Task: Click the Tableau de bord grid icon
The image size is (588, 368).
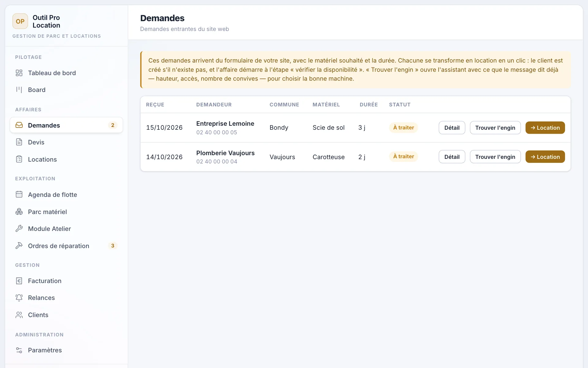Action: pyautogui.click(x=19, y=73)
